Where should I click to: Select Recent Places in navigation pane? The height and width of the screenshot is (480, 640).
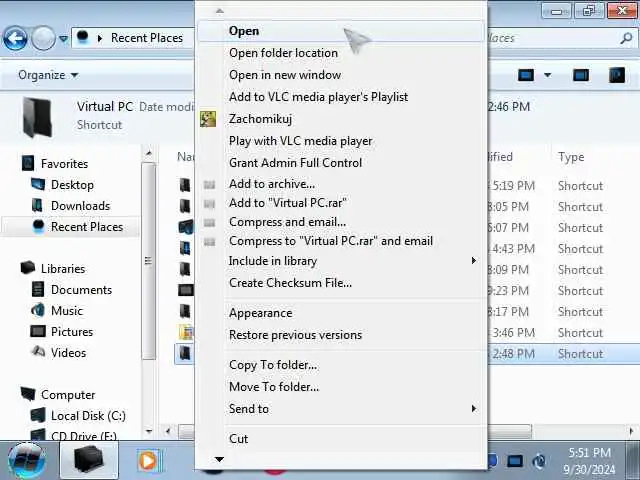coord(87,227)
